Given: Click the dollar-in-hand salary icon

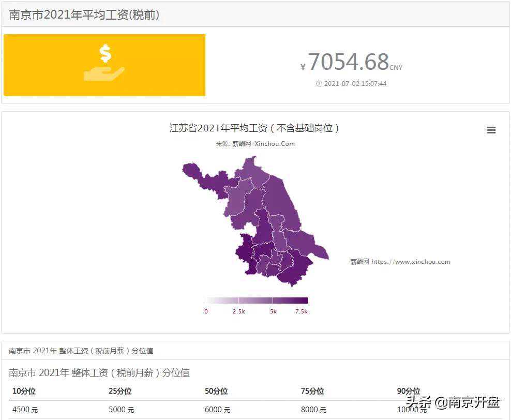Looking at the screenshot, I should (x=104, y=63).
